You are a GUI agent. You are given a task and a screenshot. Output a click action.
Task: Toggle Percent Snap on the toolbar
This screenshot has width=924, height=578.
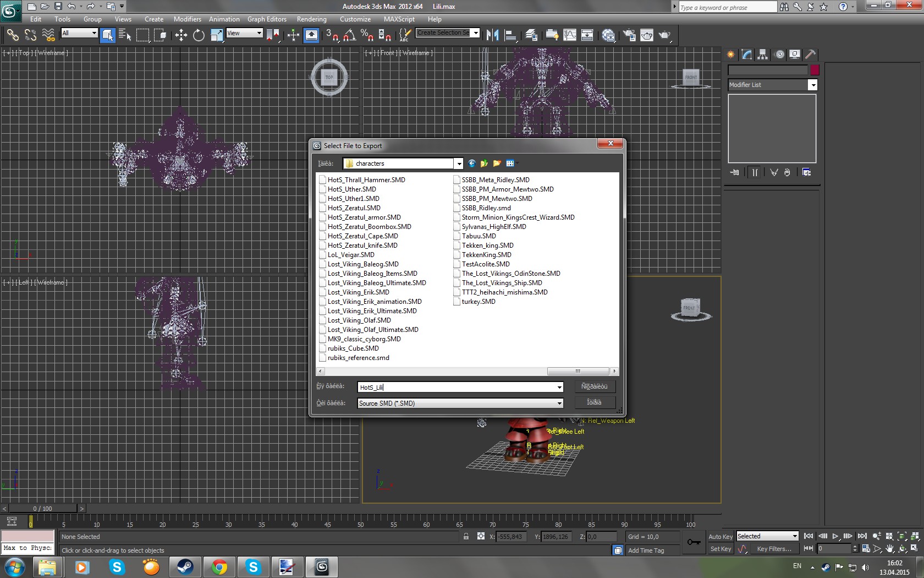[367, 35]
